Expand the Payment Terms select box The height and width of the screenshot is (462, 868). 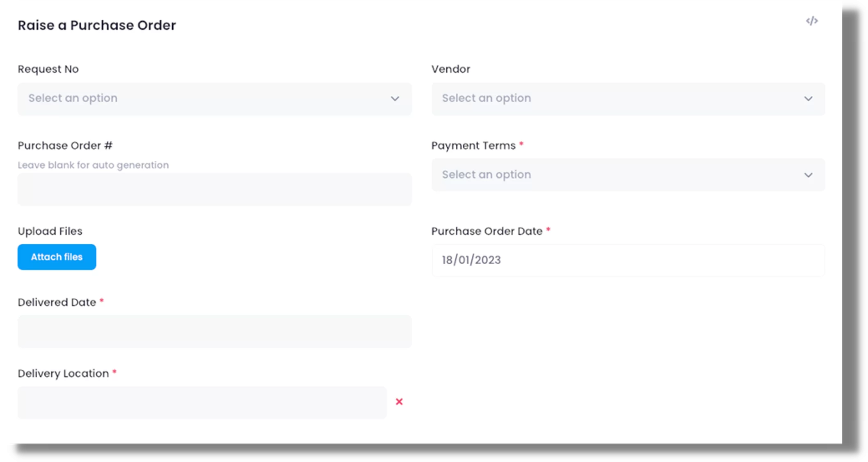(x=615, y=175)
